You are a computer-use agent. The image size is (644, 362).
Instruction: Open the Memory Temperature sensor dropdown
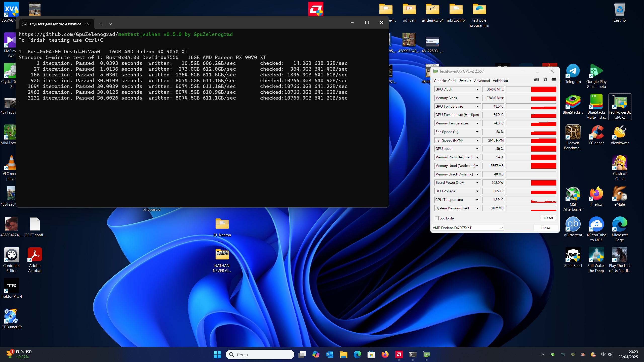click(x=477, y=123)
